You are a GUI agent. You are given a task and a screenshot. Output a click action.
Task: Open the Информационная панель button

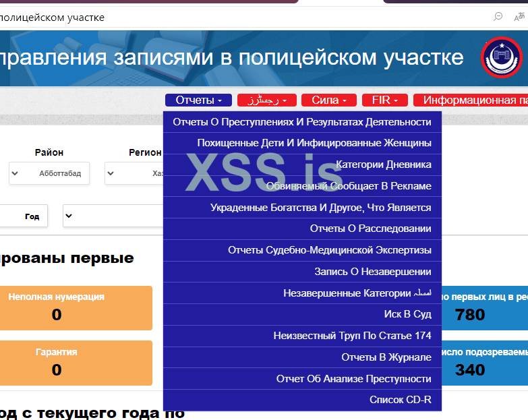click(x=471, y=100)
